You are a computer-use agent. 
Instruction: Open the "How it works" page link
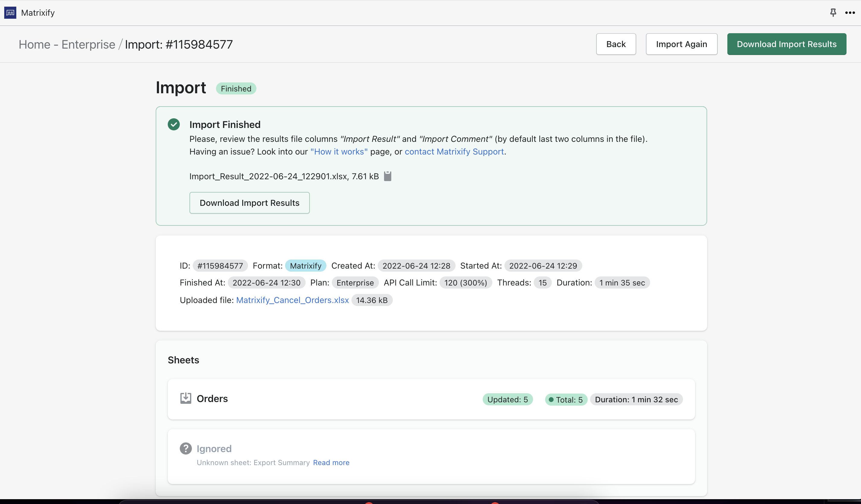(x=339, y=152)
